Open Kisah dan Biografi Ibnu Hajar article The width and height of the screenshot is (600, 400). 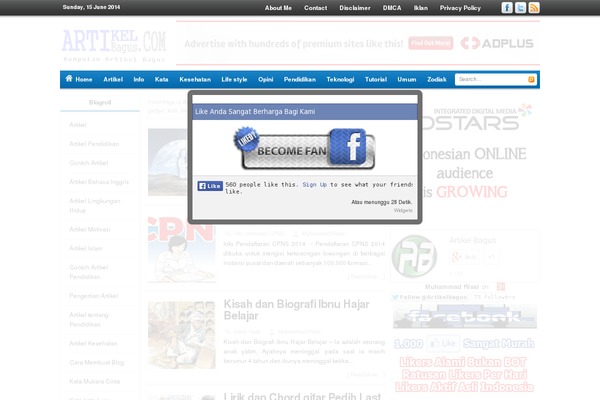[297, 310]
